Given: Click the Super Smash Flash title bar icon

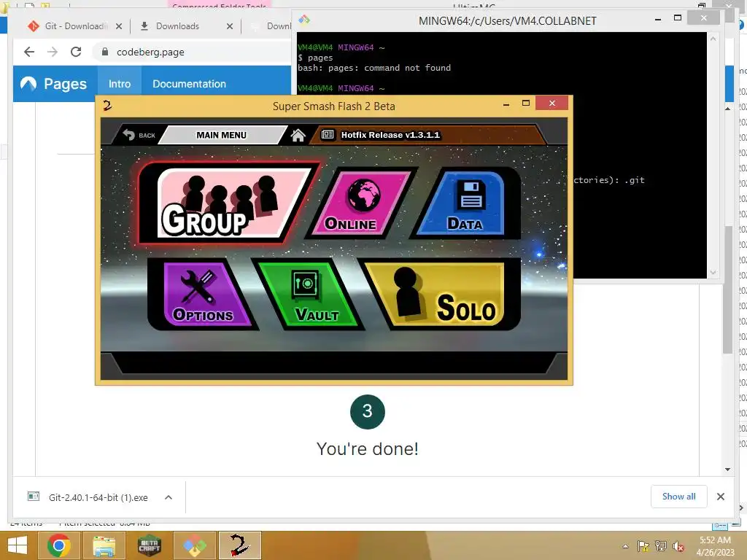Looking at the screenshot, I should [x=108, y=106].
